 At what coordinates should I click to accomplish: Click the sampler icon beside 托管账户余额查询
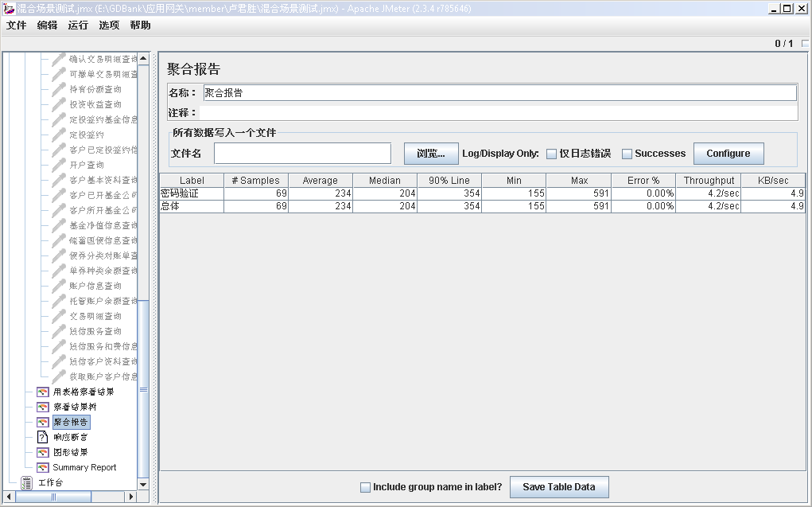tap(59, 301)
